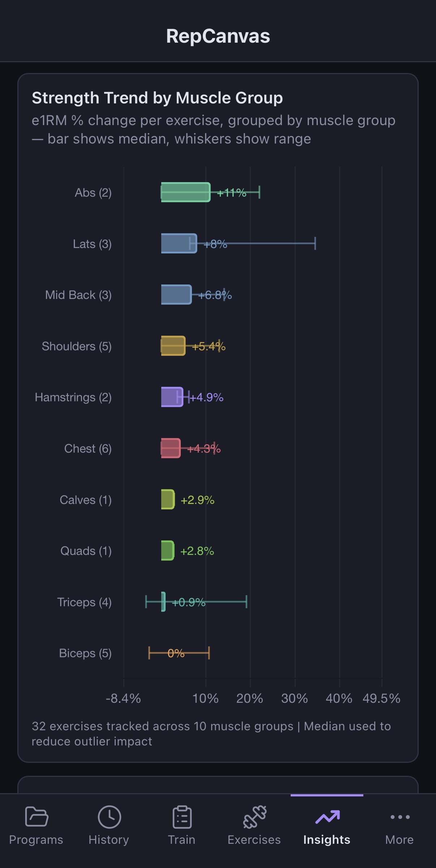
Task: Go to the Exercises dumbbell icon
Action: point(254,817)
